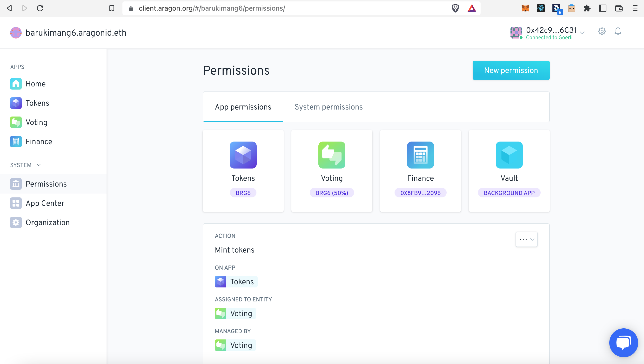This screenshot has height=364, width=644.
Task: Open global settings gear icon
Action: point(602,32)
